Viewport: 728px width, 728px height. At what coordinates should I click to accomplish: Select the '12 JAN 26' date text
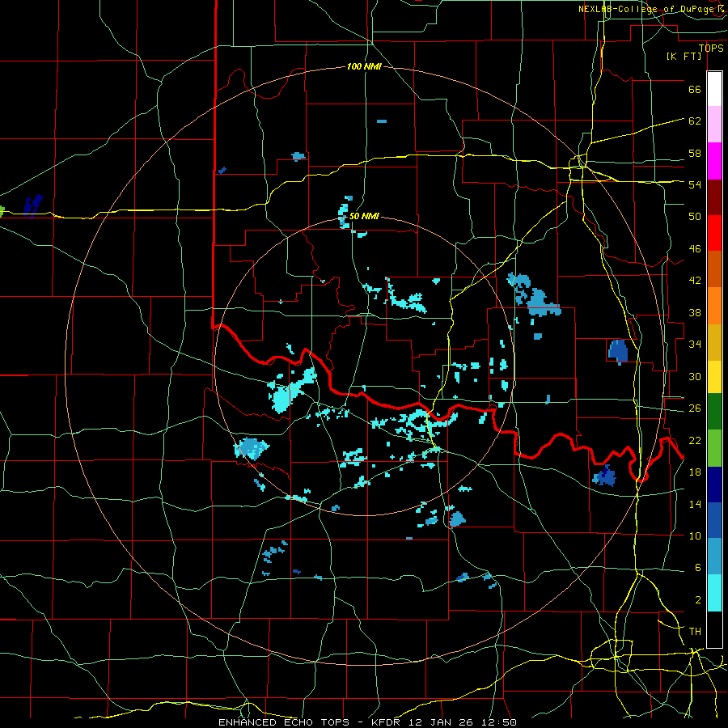coord(441,722)
